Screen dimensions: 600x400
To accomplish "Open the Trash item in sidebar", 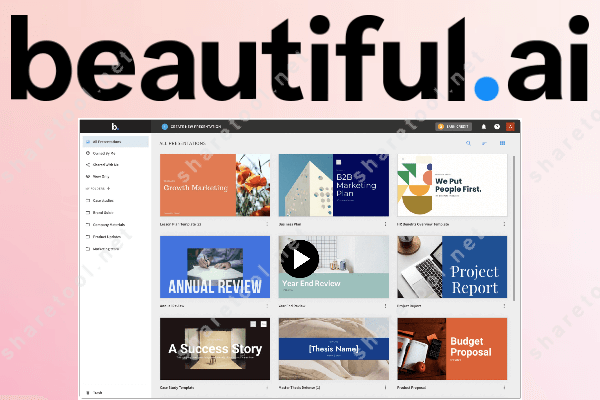I will [98, 393].
